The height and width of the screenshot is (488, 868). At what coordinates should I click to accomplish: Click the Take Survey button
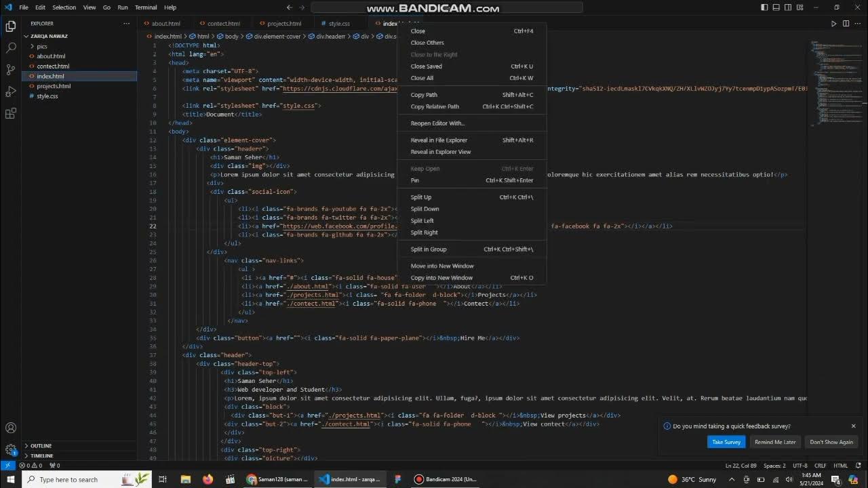(726, 442)
